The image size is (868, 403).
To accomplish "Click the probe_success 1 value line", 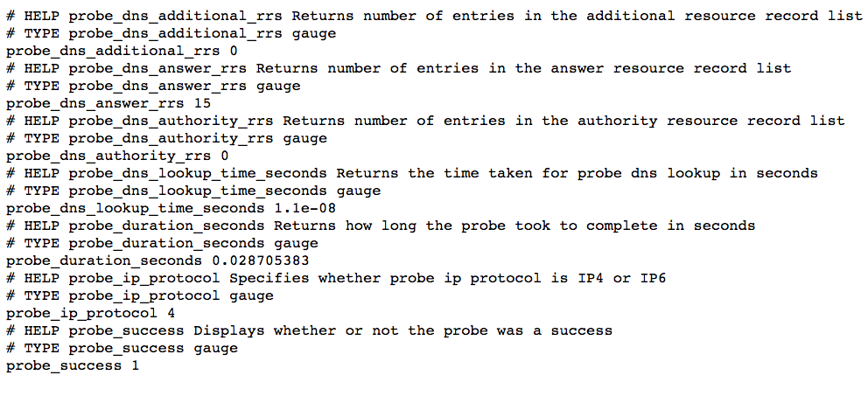I will coord(73,365).
